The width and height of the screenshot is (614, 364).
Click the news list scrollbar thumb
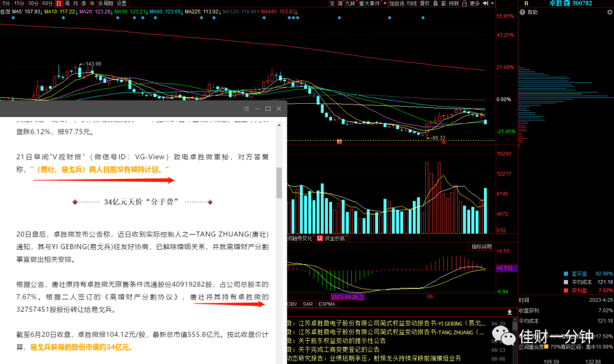tap(515, 327)
